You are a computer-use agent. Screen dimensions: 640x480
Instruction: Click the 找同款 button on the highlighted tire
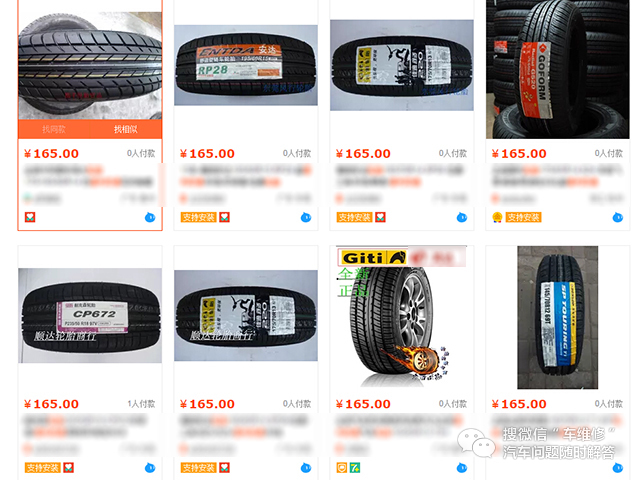54,129
